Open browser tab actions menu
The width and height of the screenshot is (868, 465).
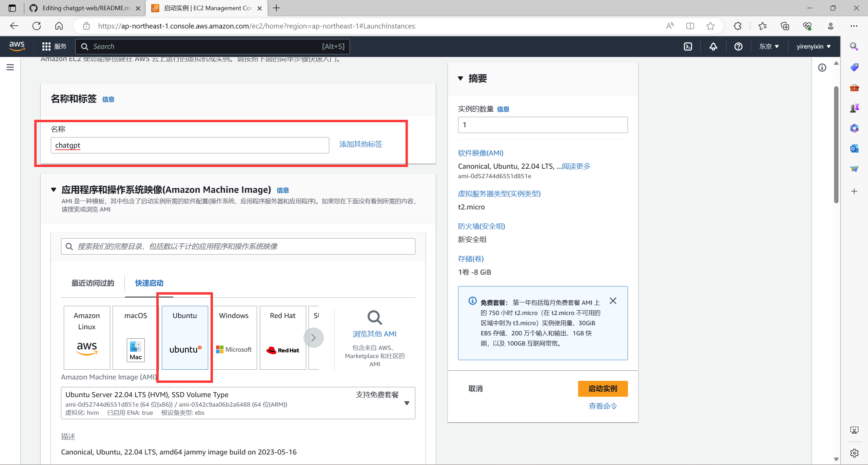point(12,8)
